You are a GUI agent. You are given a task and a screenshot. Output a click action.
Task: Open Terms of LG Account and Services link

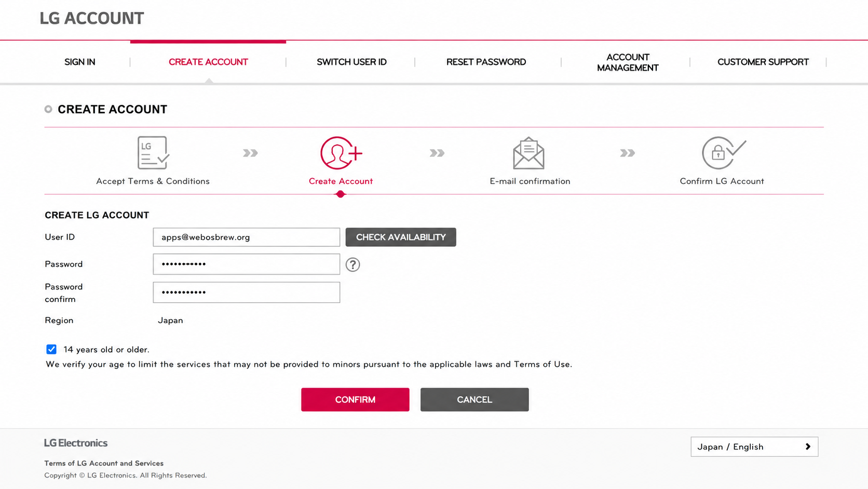[104, 463]
